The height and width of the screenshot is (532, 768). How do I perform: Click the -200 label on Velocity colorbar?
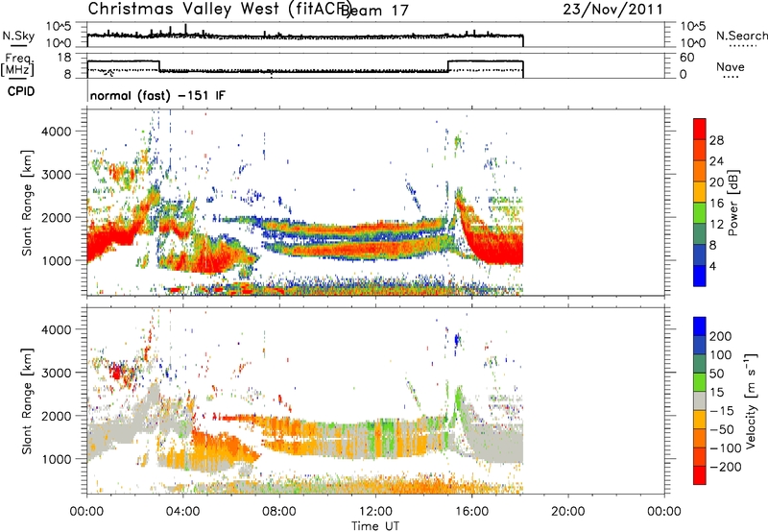(726, 467)
